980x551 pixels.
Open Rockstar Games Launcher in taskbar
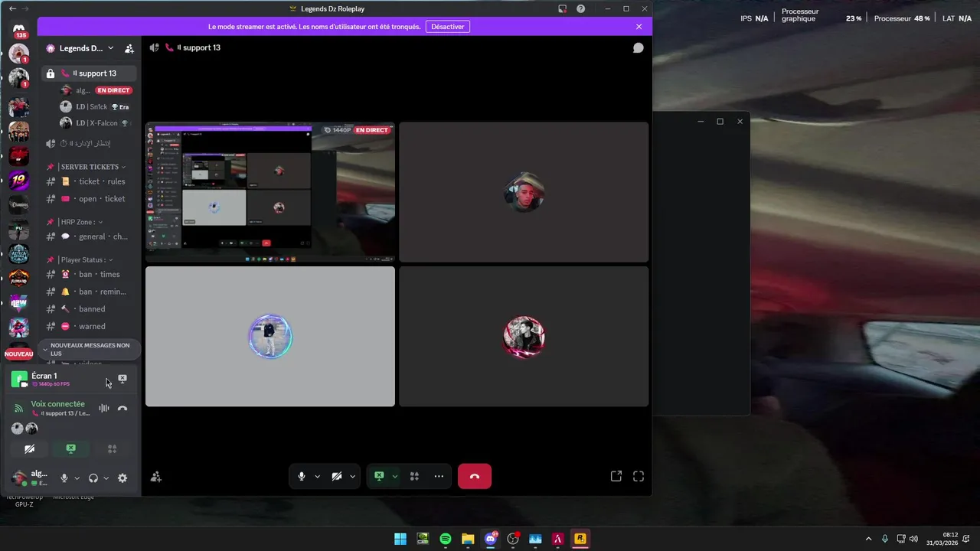pos(580,539)
